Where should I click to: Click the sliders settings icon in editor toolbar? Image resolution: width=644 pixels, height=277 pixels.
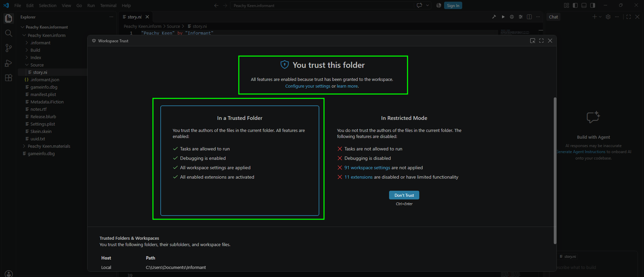click(x=521, y=17)
